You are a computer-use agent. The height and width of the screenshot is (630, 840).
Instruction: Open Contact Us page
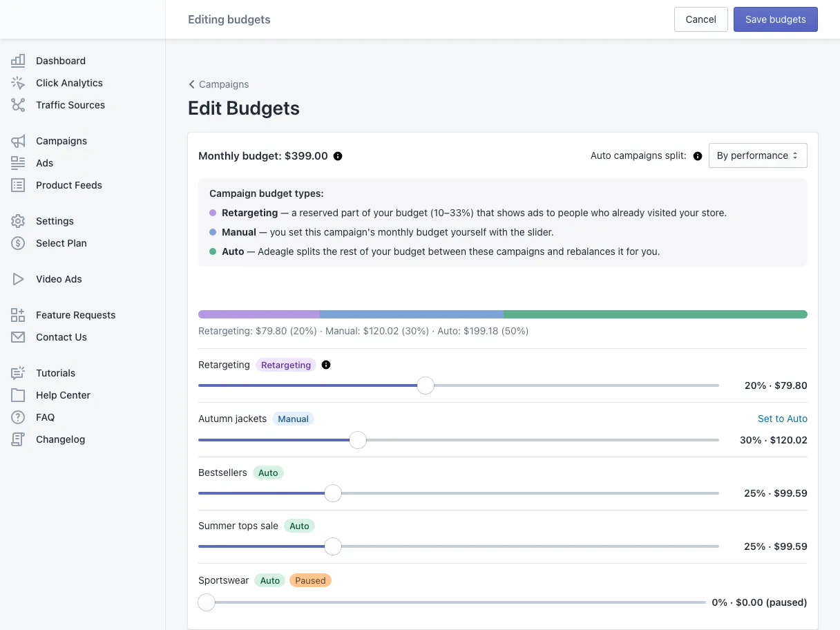tap(60, 337)
